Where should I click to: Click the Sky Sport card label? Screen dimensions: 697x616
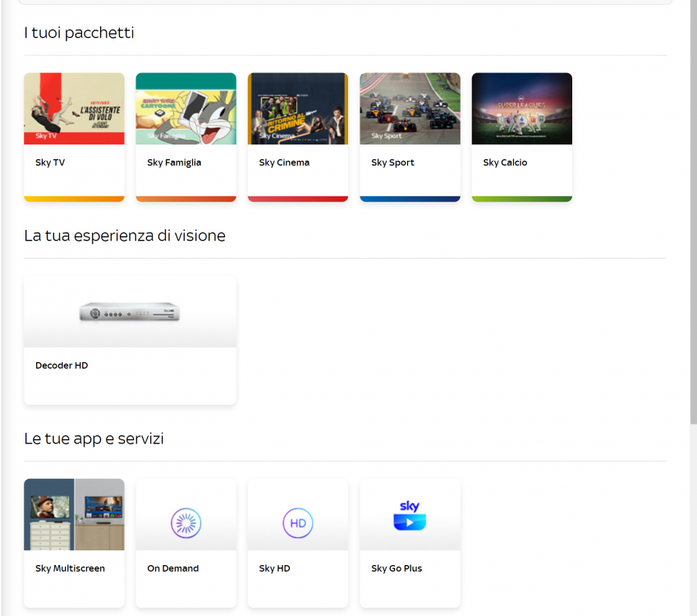pyautogui.click(x=392, y=163)
